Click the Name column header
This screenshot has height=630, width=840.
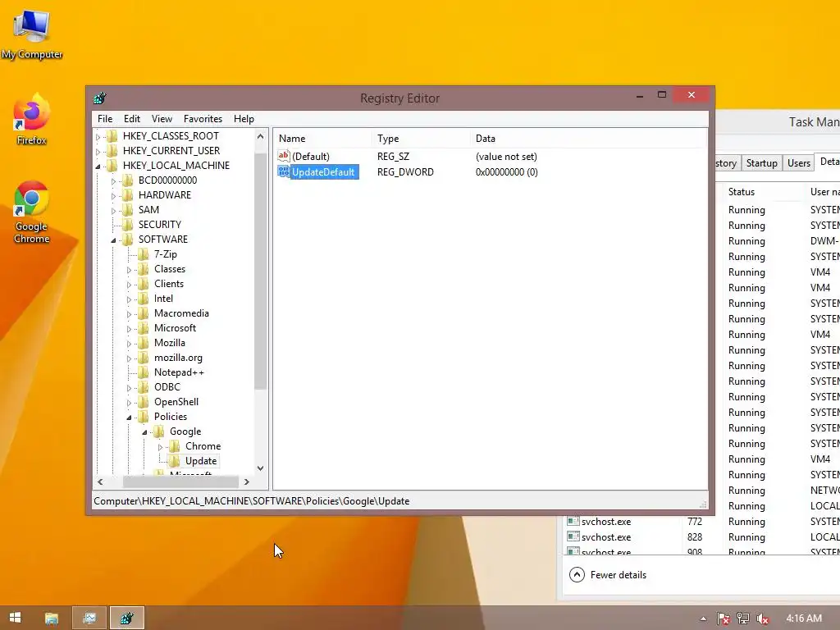pos(322,138)
